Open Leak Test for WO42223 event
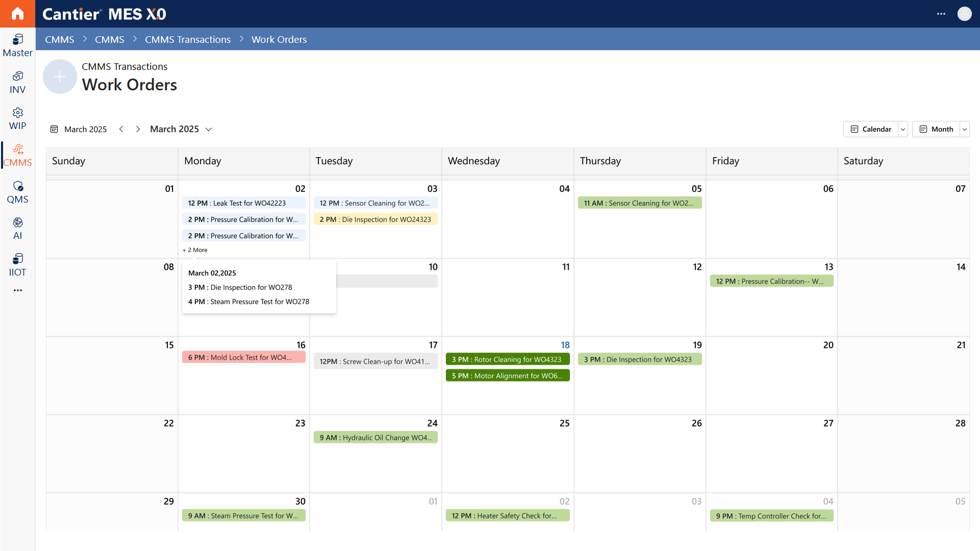 243,203
